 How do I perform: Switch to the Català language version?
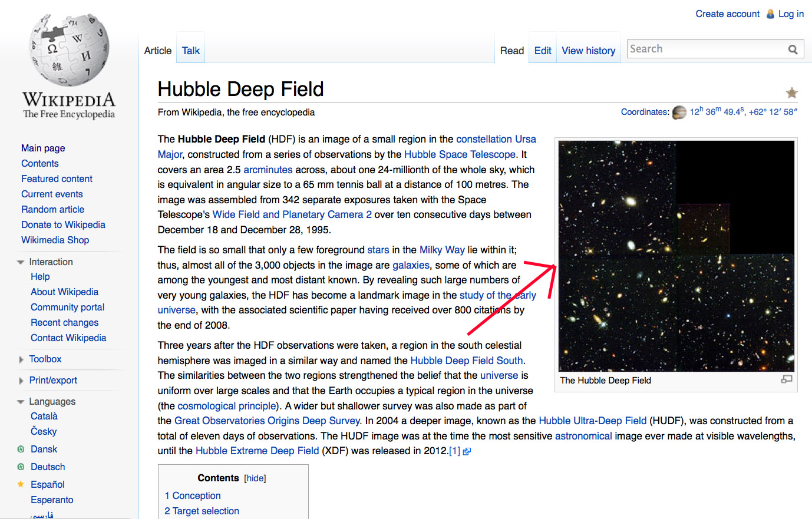click(x=44, y=416)
